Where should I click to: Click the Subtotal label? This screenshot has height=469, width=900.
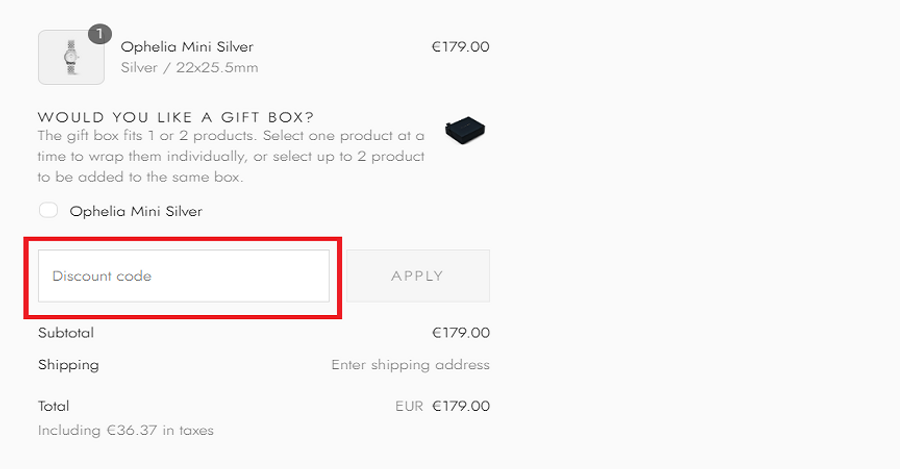(66, 333)
